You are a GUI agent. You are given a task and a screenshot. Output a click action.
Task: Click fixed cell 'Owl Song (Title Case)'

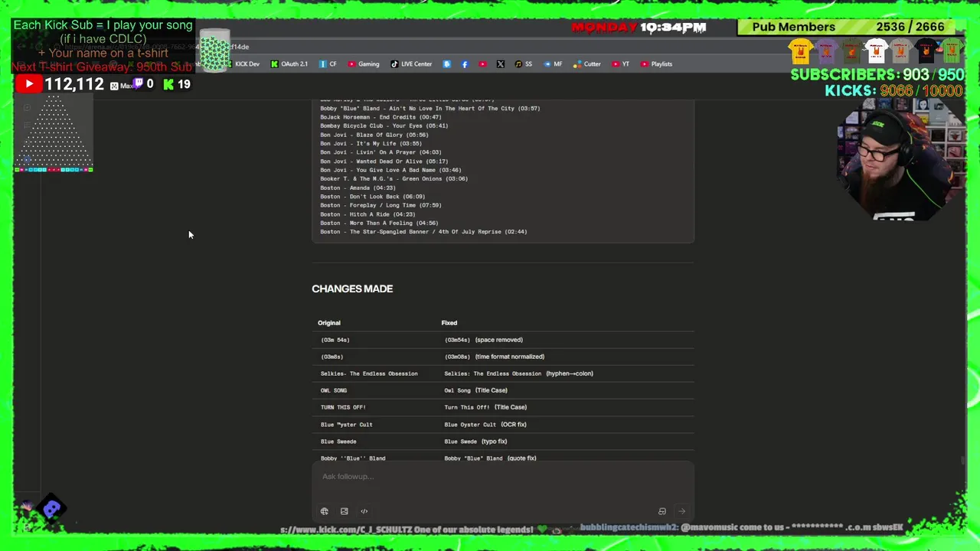475,390
